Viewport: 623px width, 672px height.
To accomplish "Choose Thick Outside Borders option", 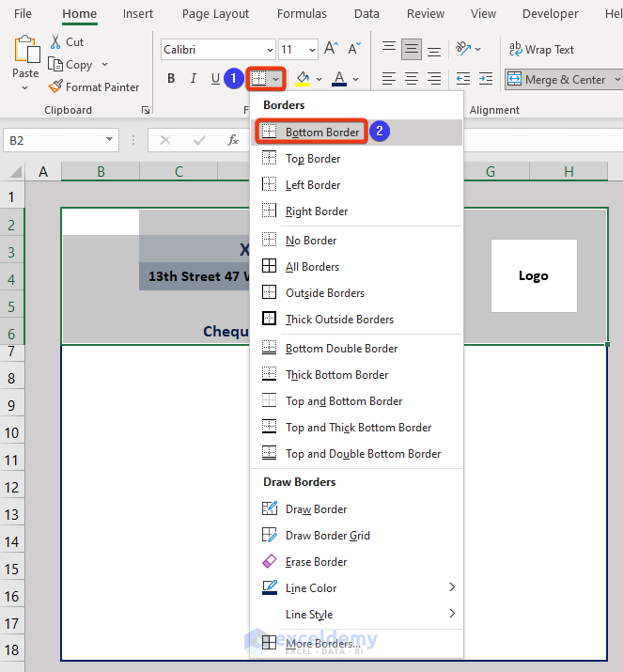I will tap(356, 320).
